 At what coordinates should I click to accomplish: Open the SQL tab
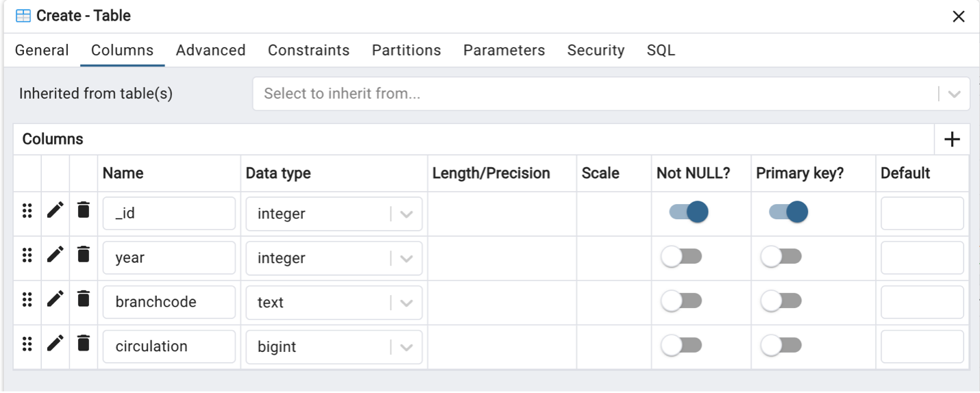coord(661,50)
